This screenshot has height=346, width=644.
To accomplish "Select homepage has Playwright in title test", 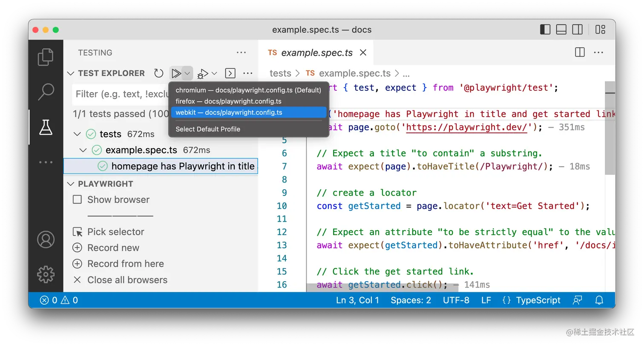I will point(161,166).
